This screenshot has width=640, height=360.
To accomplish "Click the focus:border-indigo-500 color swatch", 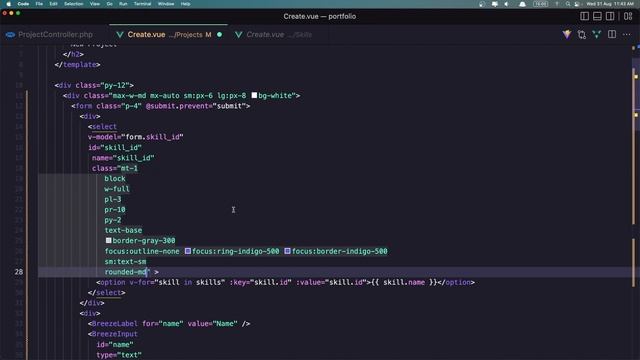I will click(287, 251).
